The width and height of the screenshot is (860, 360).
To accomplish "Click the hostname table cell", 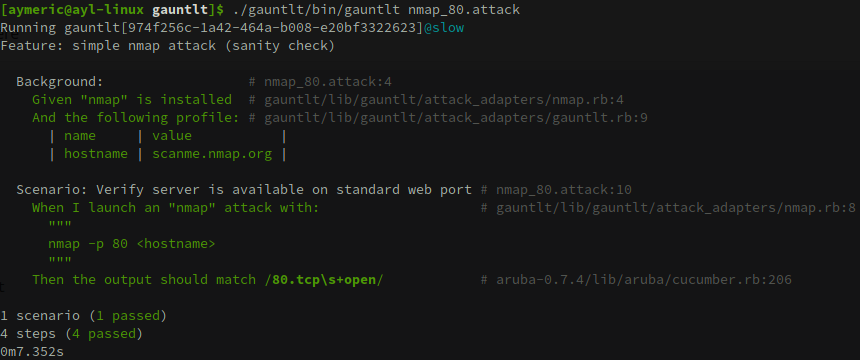I will point(96,154).
